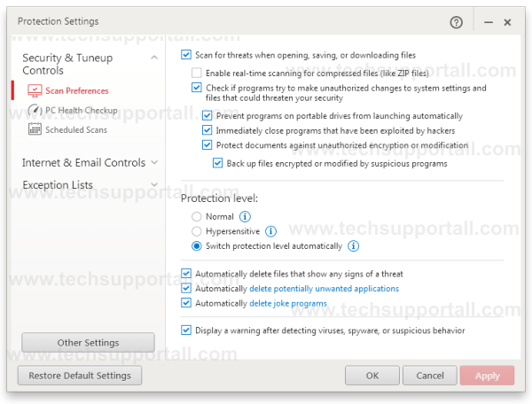Toggle immediately close exploited programs option
The height and width of the screenshot is (404, 532).
(207, 130)
